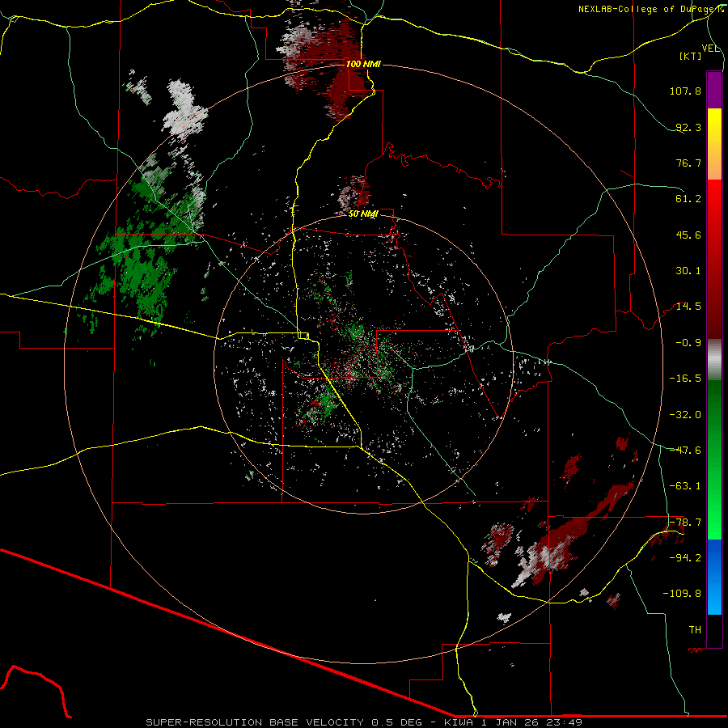Click the TH label on color bar
728x728 pixels.
(695, 630)
